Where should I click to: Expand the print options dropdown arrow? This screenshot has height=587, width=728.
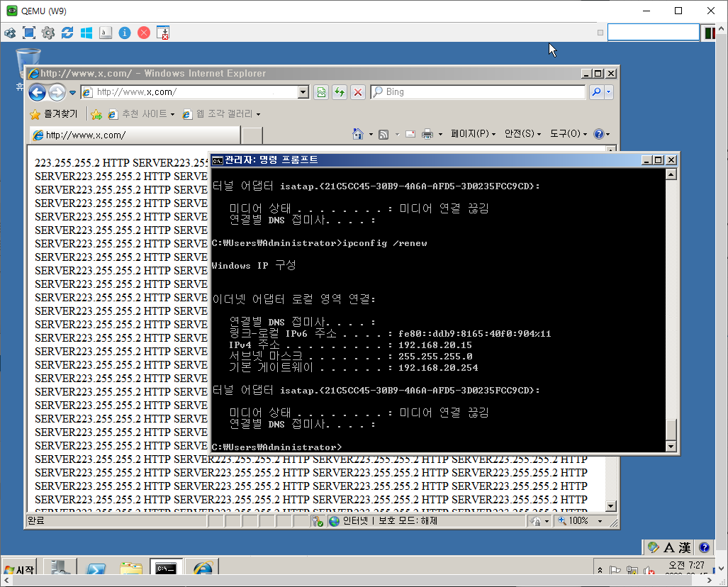pyautogui.click(x=440, y=135)
